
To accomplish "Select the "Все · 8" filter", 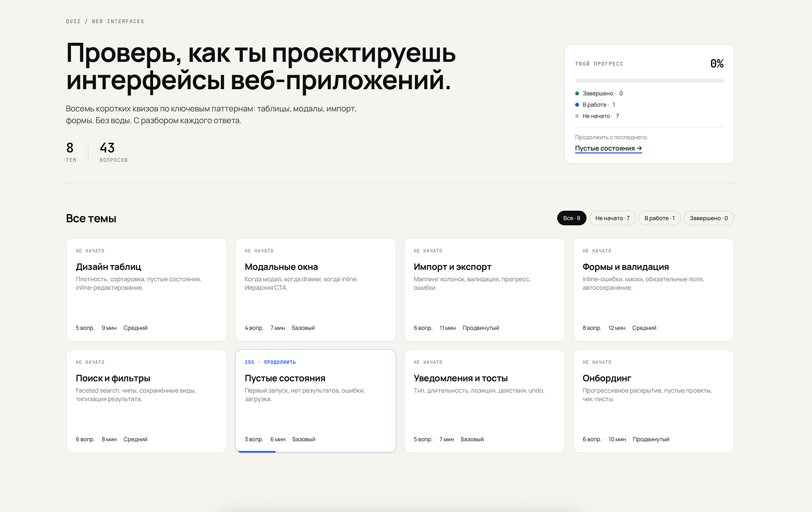I will click(x=572, y=218).
